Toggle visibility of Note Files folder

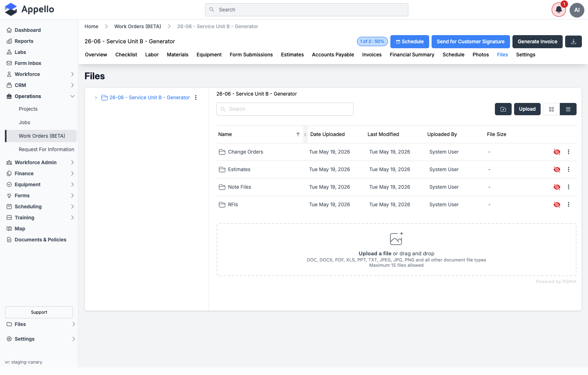557,187
